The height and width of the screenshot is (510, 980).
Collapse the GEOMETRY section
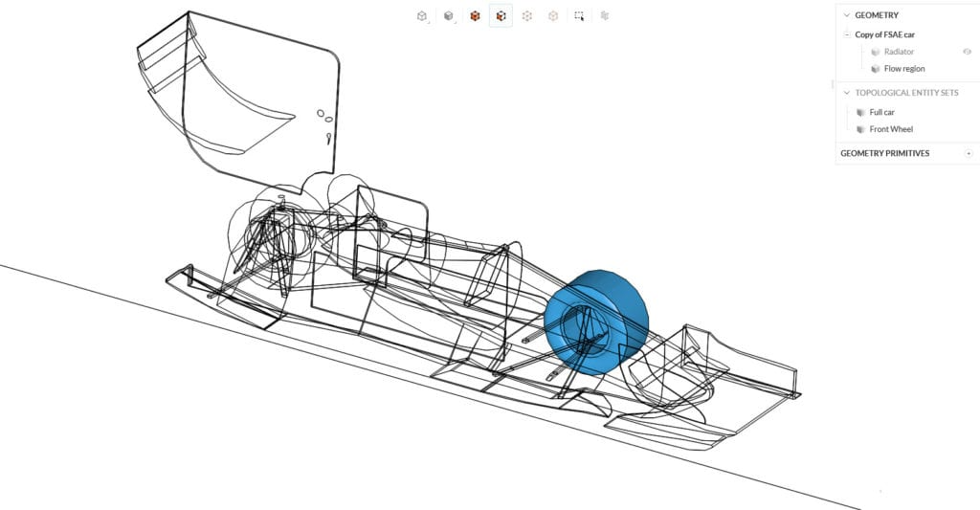tap(847, 15)
